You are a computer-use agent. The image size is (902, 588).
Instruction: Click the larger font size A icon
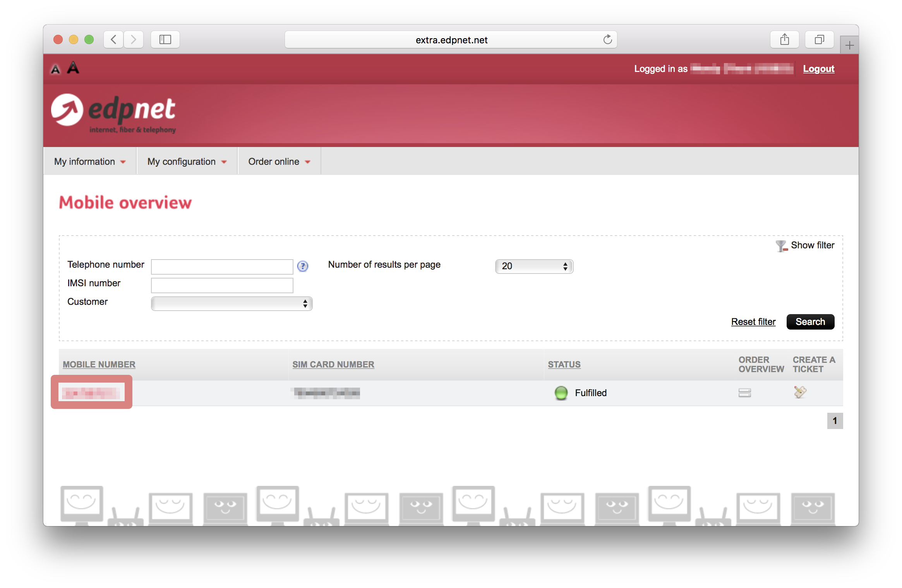[x=73, y=68]
